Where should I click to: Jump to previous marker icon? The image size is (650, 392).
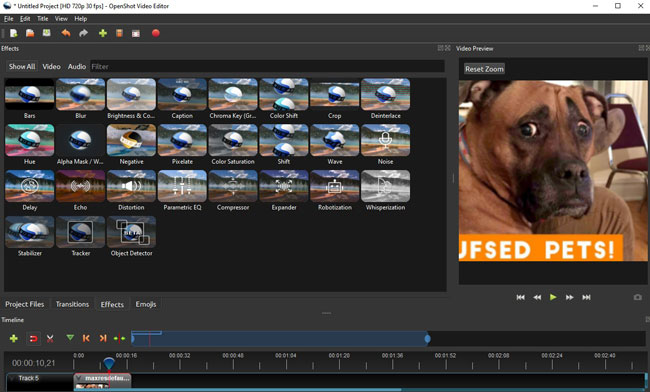(x=86, y=339)
